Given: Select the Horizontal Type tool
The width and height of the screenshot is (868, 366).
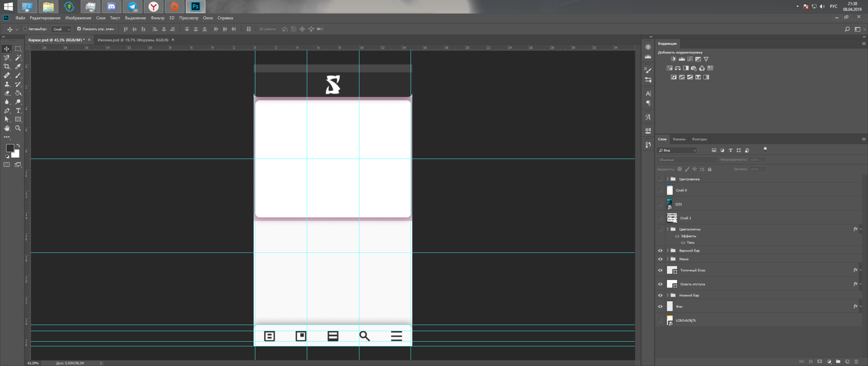Looking at the screenshot, I should (18, 111).
